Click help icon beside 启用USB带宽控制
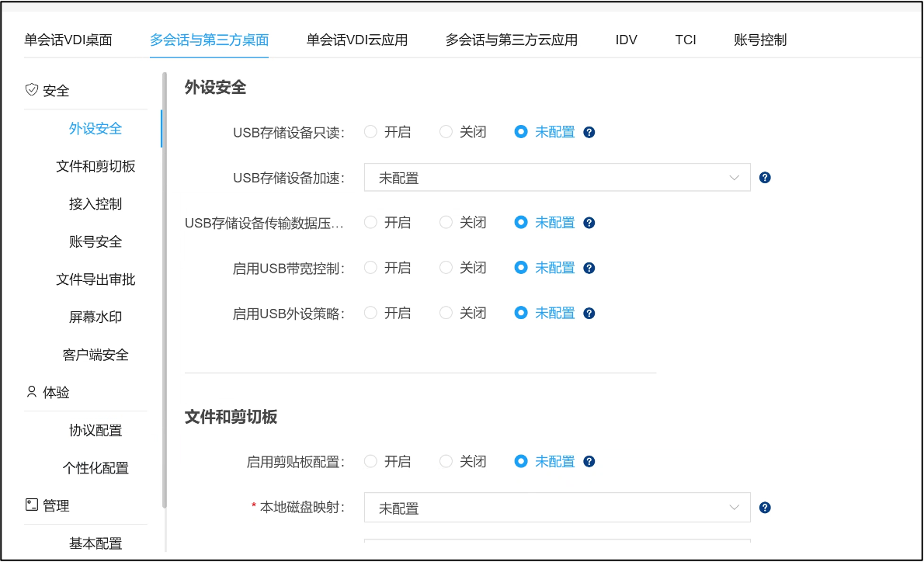This screenshot has height=562, width=924. [589, 268]
